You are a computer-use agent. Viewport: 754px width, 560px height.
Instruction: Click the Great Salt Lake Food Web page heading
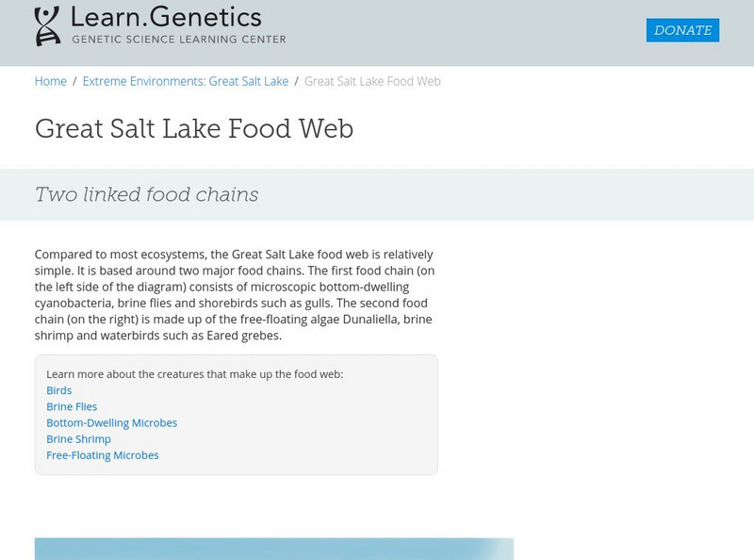click(x=194, y=128)
